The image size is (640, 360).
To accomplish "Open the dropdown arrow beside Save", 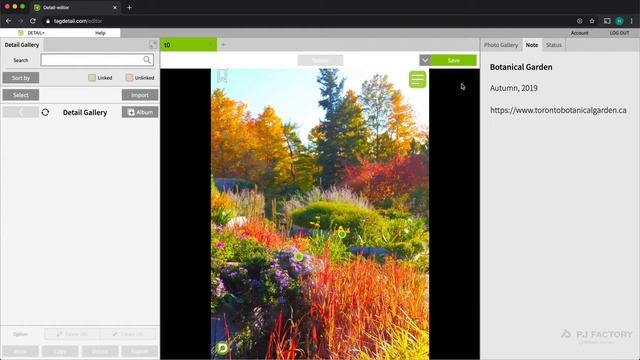I will point(425,60).
